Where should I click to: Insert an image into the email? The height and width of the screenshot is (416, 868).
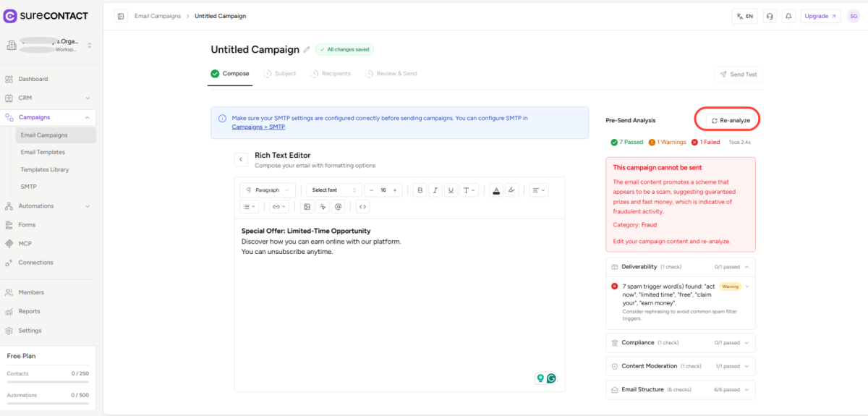tap(307, 207)
